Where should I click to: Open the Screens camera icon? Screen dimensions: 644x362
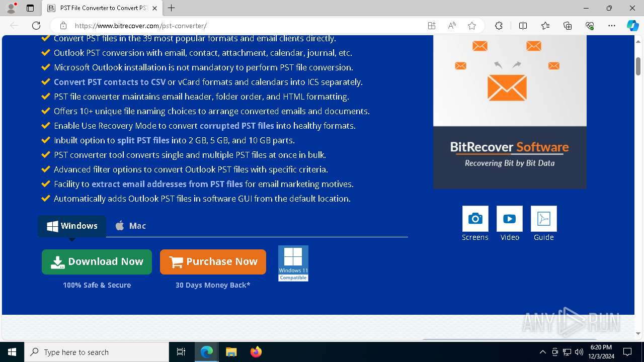point(475,219)
